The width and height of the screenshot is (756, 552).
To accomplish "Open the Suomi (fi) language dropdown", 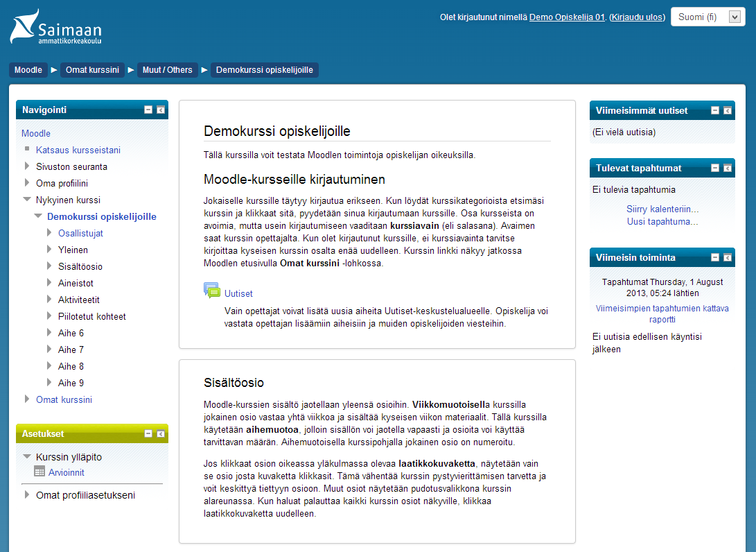I will (707, 17).
